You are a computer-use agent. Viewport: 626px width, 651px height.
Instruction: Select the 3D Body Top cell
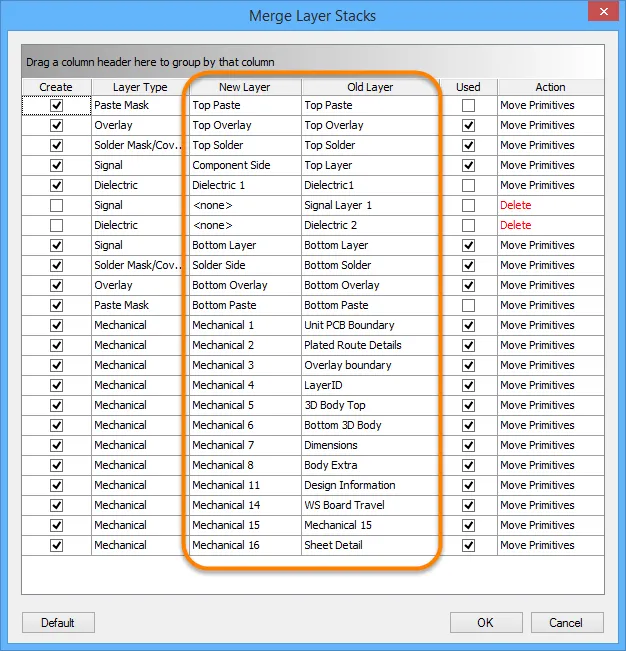tap(370, 405)
